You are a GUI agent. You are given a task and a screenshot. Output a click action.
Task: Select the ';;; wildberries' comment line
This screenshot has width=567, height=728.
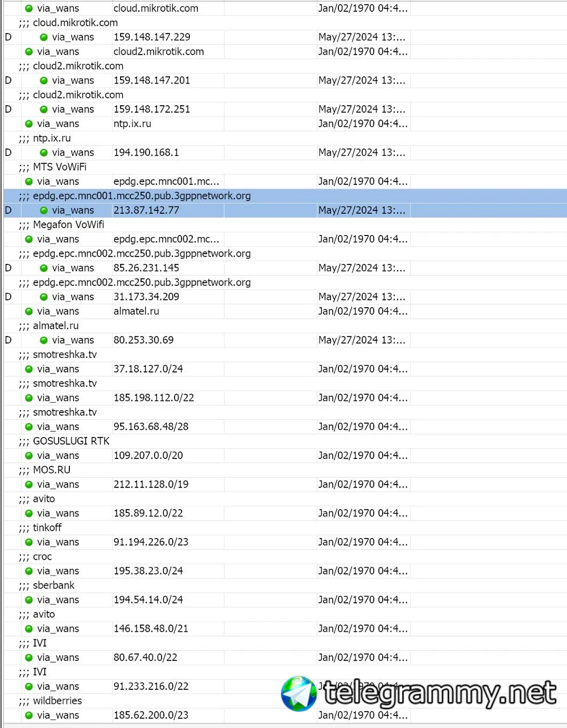point(50,701)
